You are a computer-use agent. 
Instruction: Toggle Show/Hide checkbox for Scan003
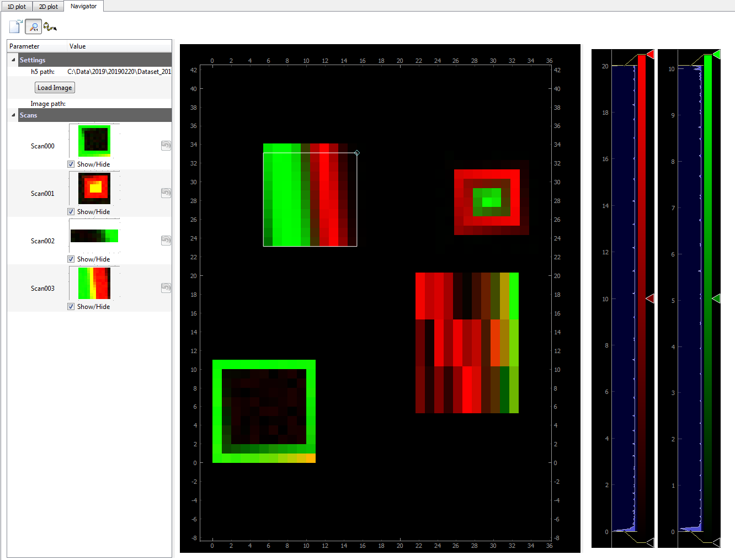71,307
